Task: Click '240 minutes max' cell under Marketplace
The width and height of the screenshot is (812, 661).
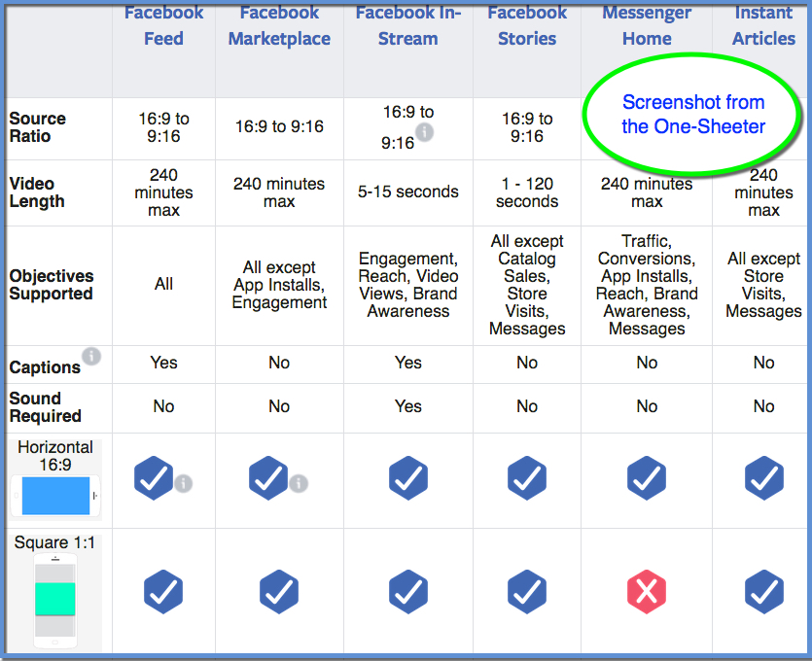Action: [x=279, y=192]
